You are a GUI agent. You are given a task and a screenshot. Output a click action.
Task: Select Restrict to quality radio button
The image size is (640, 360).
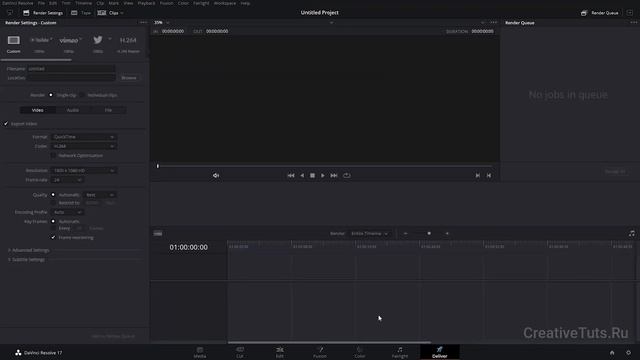[x=53, y=203]
